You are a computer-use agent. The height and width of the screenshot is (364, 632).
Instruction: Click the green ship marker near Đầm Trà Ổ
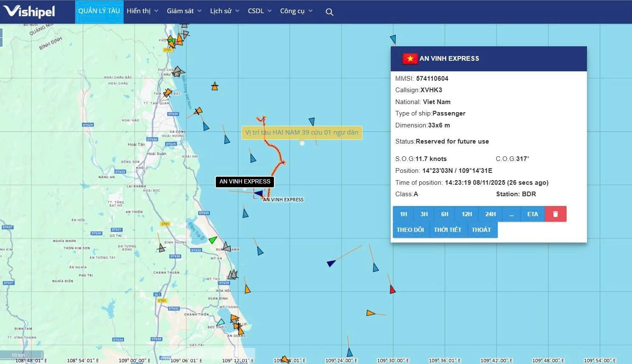coord(213,240)
